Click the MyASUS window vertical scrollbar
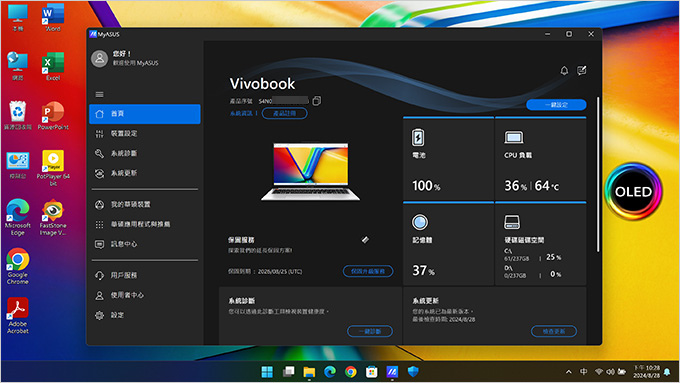The image size is (680, 383). coord(598,173)
